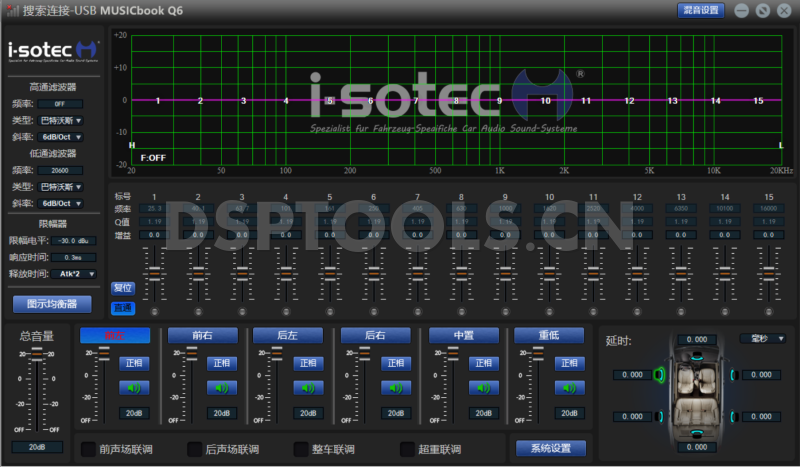This screenshot has width=800, height=467.
Task: Click the 图示均衡器 button
Action: 52,304
